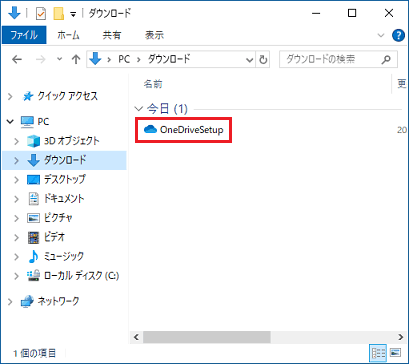
Task: Switch to the 共有 ribbon tab
Action: pos(112,35)
